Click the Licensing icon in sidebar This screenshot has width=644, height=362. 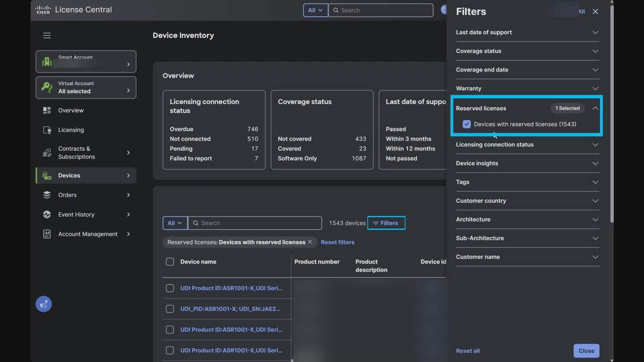(47, 130)
